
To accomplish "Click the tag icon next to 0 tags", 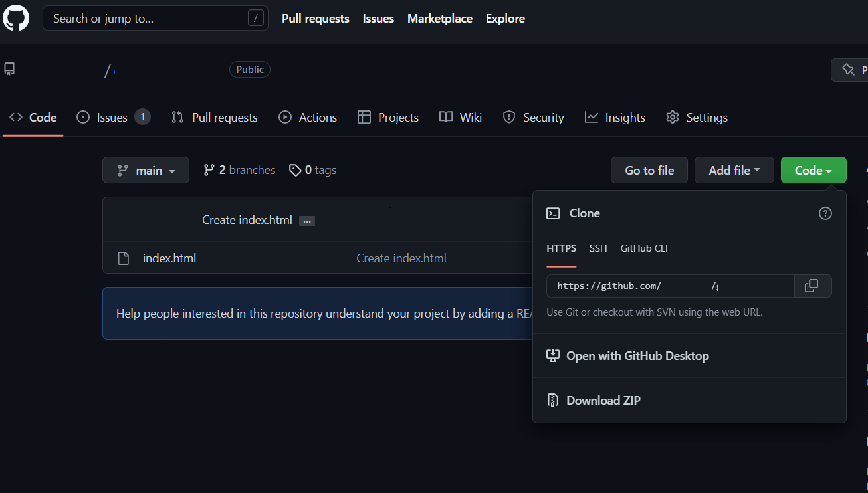I will [x=295, y=171].
